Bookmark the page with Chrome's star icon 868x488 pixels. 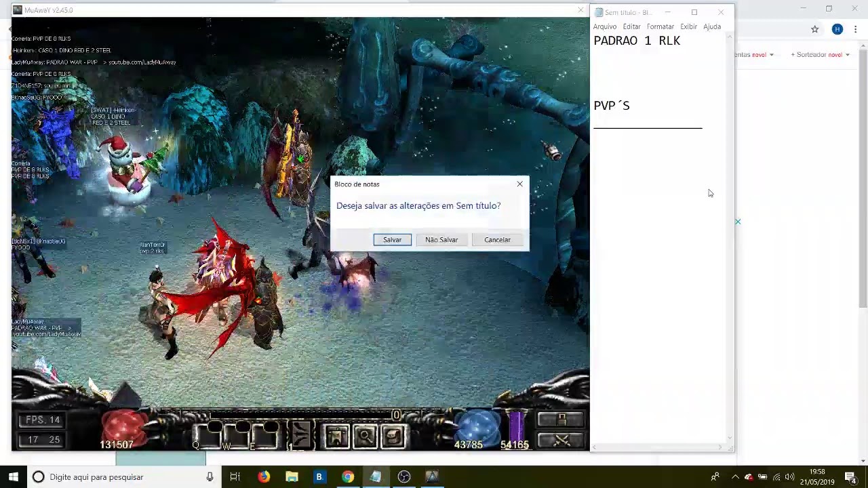coord(815,29)
